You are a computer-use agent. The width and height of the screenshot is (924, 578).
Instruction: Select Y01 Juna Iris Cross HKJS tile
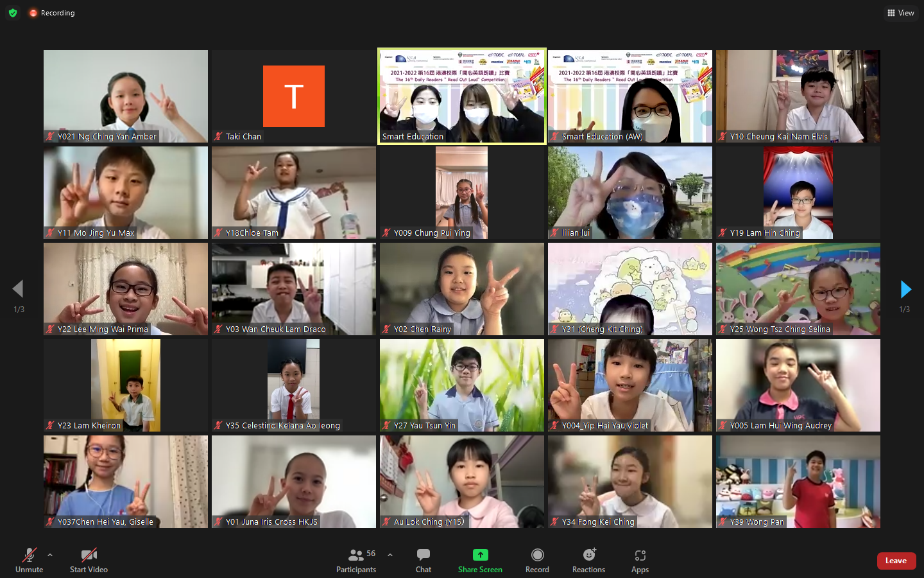pyautogui.click(x=294, y=482)
